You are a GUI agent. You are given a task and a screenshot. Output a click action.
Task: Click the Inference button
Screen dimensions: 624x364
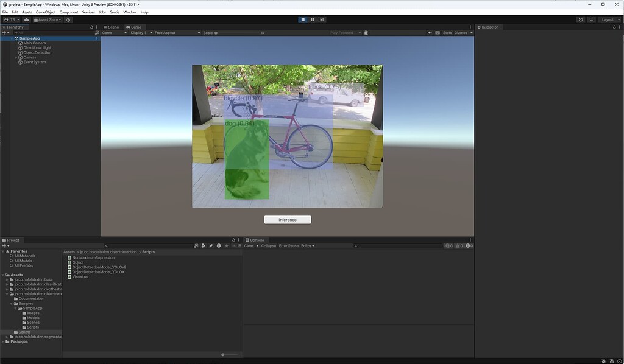pyautogui.click(x=287, y=219)
